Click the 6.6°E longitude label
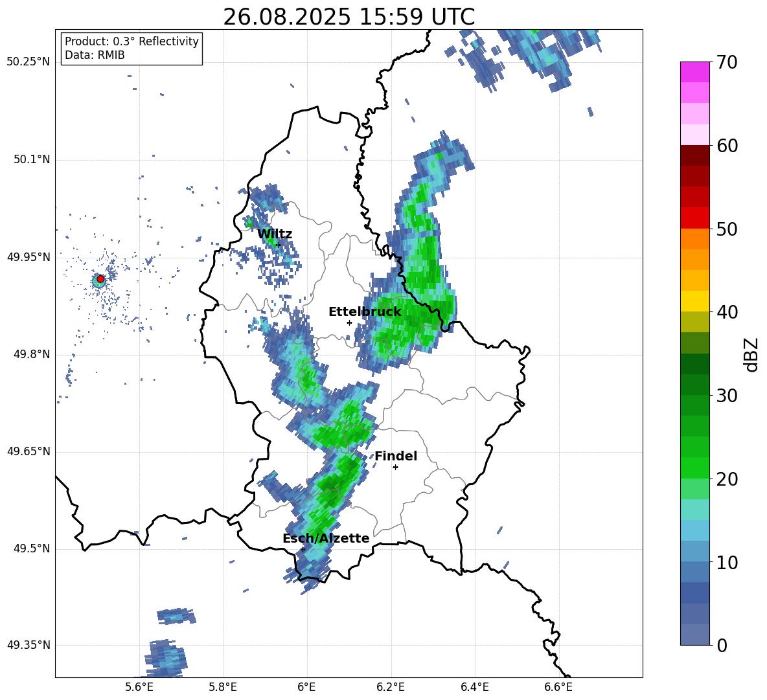This screenshot has height=700, width=767. [x=558, y=687]
